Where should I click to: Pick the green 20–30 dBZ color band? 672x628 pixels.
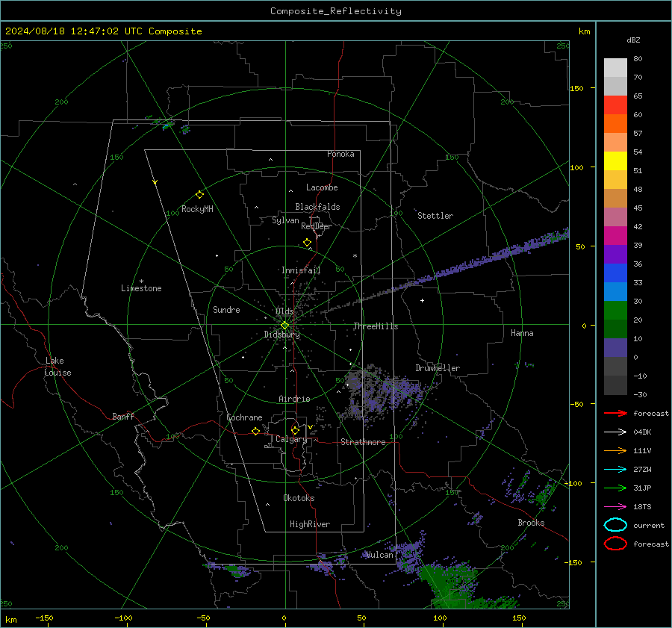(615, 310)
